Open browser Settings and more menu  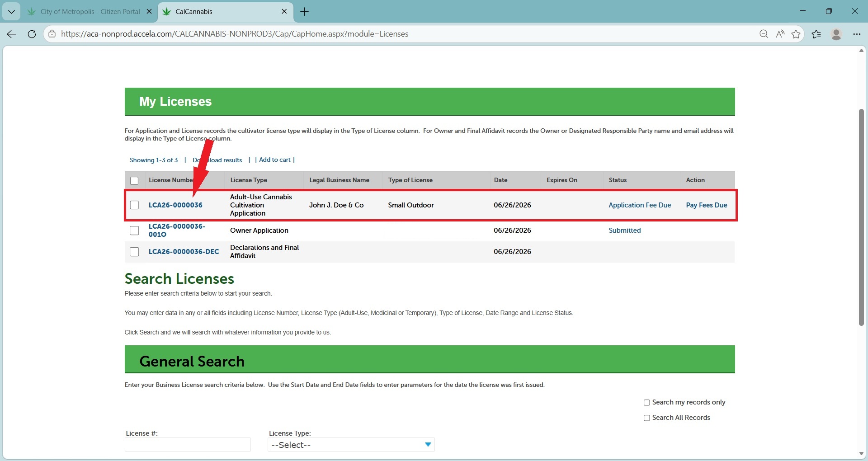point(857,34)
